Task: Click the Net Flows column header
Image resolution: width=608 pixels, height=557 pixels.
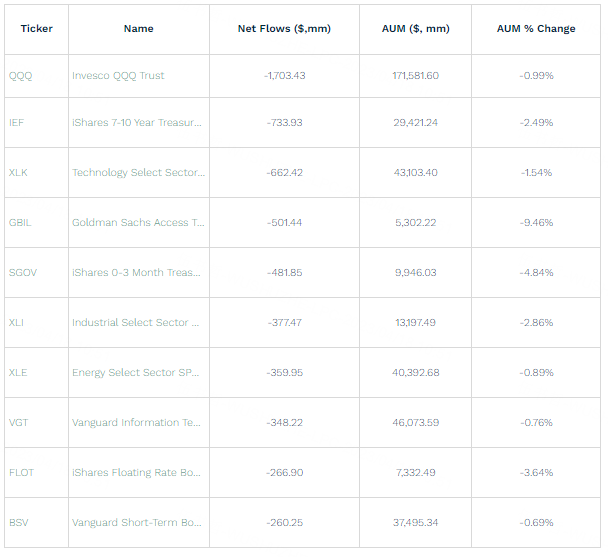Action: tap(284, 29)
